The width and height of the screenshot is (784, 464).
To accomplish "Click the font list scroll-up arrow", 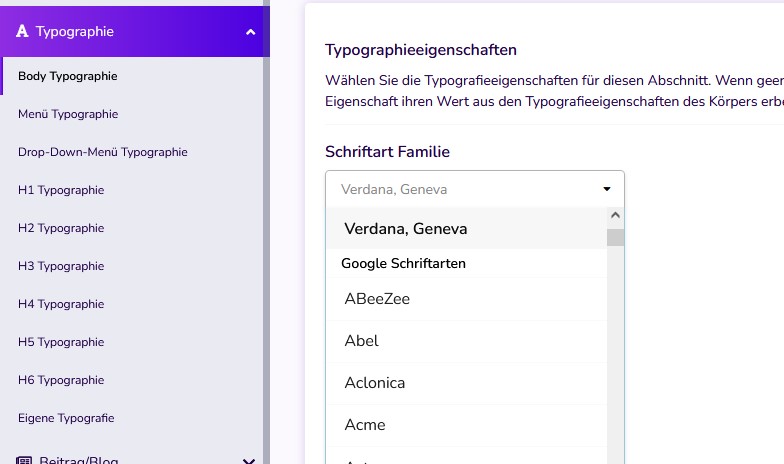I will tap(616, 216).
